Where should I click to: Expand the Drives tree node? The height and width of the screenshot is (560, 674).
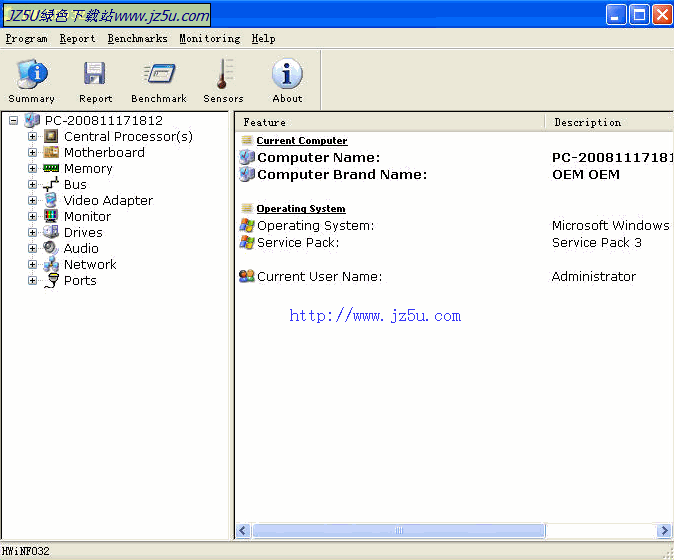tap(32, 232)
